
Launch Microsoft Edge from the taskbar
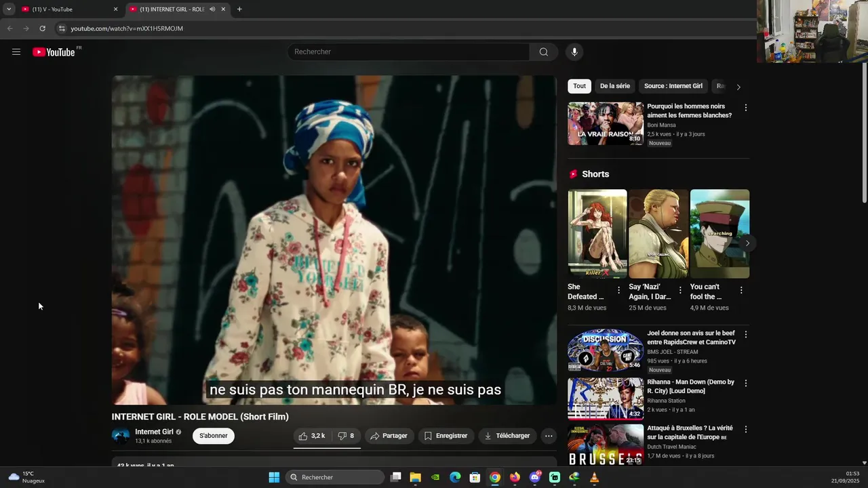tap(455, 477)
